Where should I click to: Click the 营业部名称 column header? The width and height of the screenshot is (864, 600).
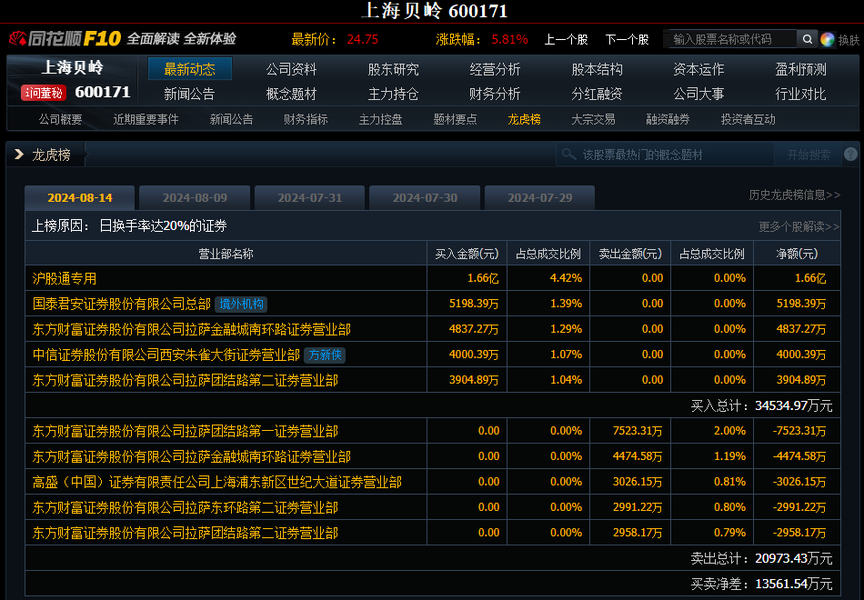(226, 254)
